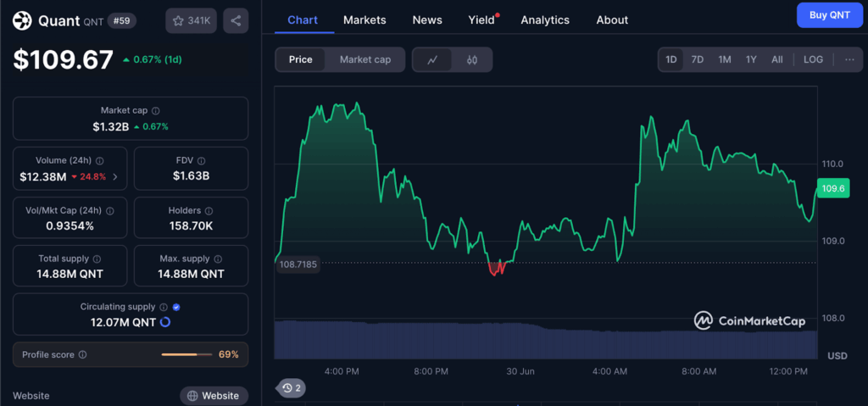Switch to line chart icon

pyautogui.click(x=433, y=59)
